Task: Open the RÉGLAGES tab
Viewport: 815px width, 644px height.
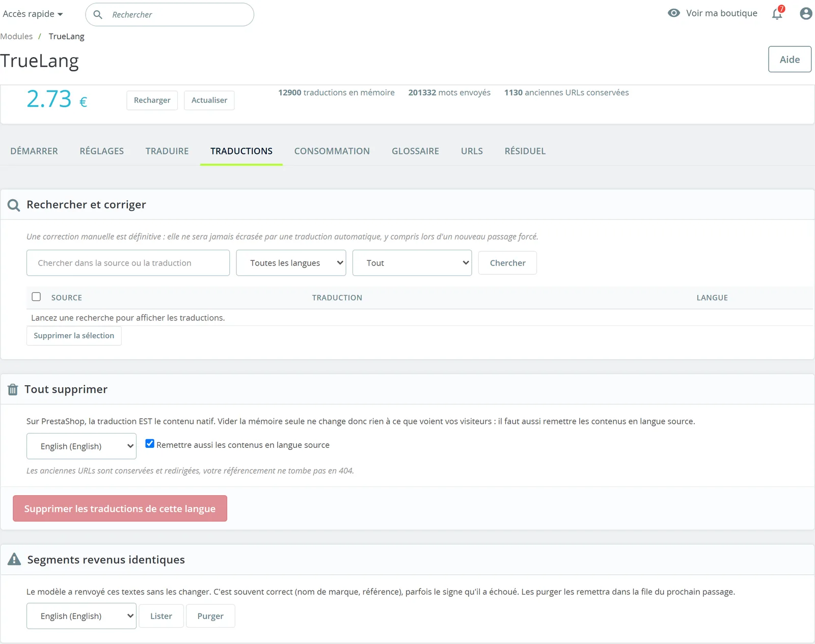Action: pyautogui.click(x=102, y=151)
